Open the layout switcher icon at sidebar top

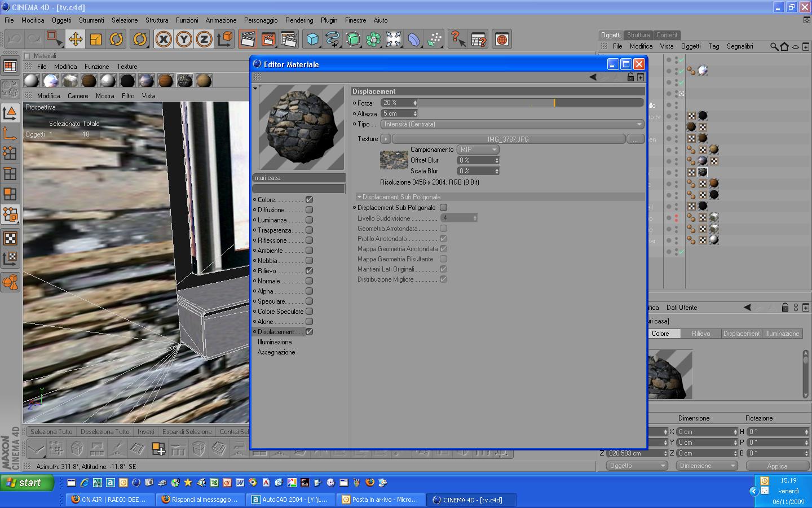tap(10, 66)
